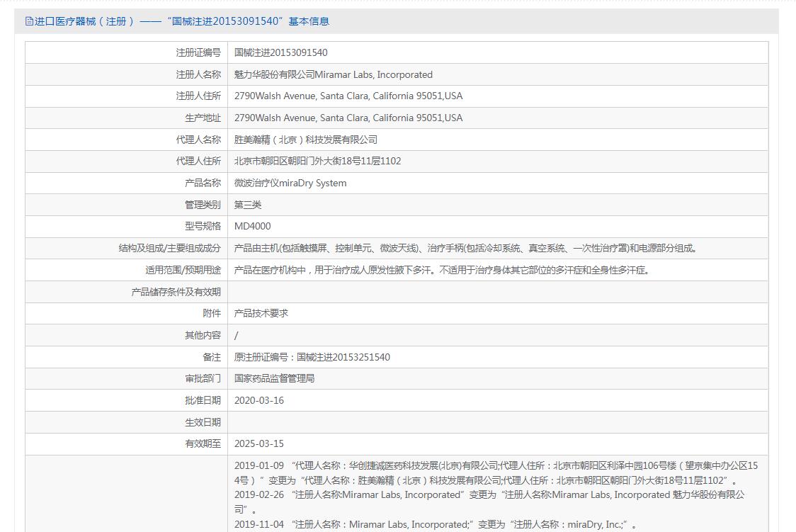Select the 2790Walsh Avenue address in 生产地址 row
This screenshot has height=532, width=796.
click(348, 118)
